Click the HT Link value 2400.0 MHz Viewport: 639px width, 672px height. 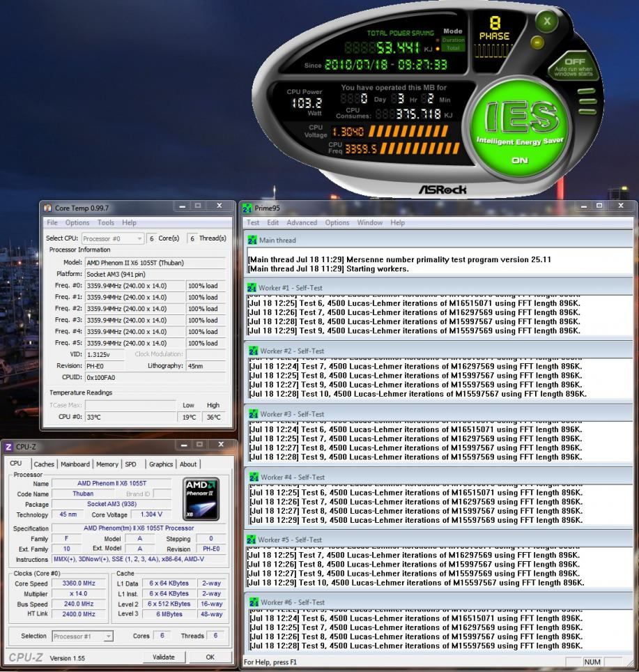click(x=79, y=614)
